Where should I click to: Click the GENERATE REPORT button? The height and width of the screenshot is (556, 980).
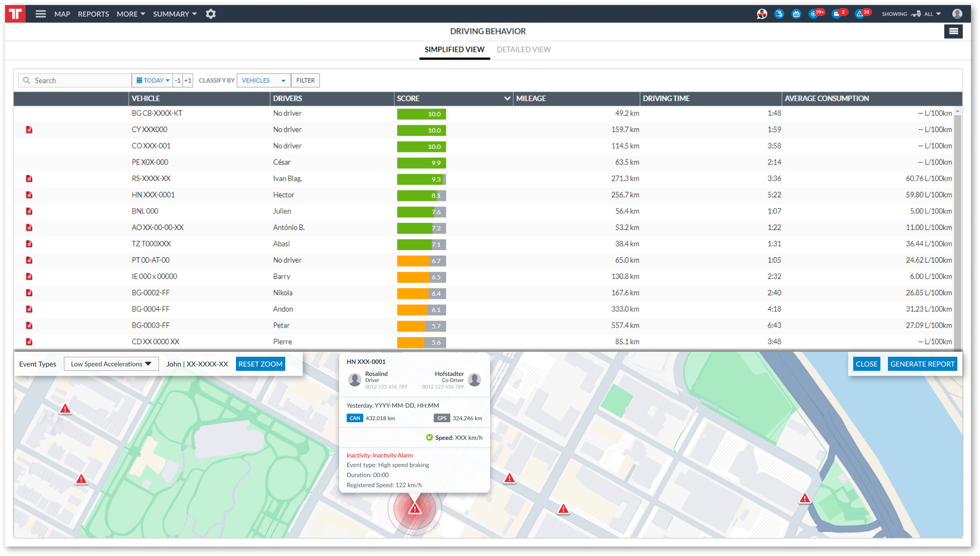click(922, 364)
